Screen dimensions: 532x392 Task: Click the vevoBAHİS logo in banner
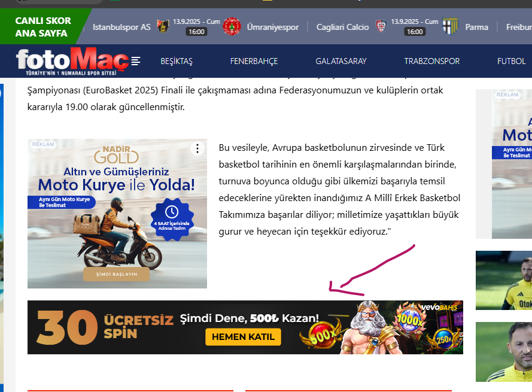pyautogui.click(x=439, y=308)
